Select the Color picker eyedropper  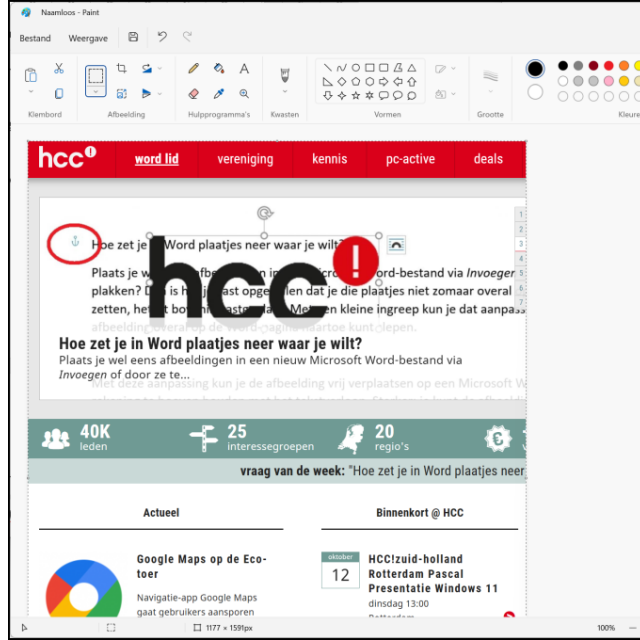[x=219, y=94]
